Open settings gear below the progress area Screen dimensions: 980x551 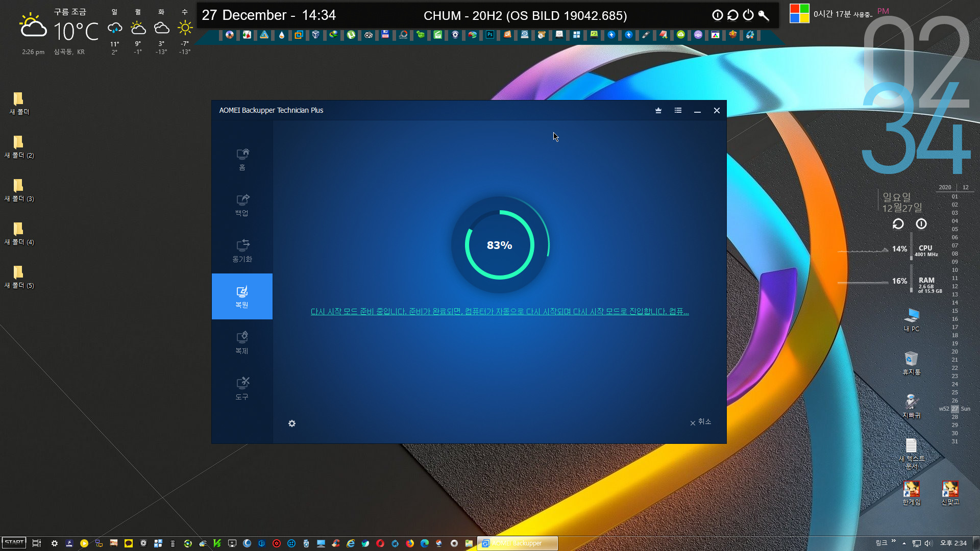[x=292, y=423]
